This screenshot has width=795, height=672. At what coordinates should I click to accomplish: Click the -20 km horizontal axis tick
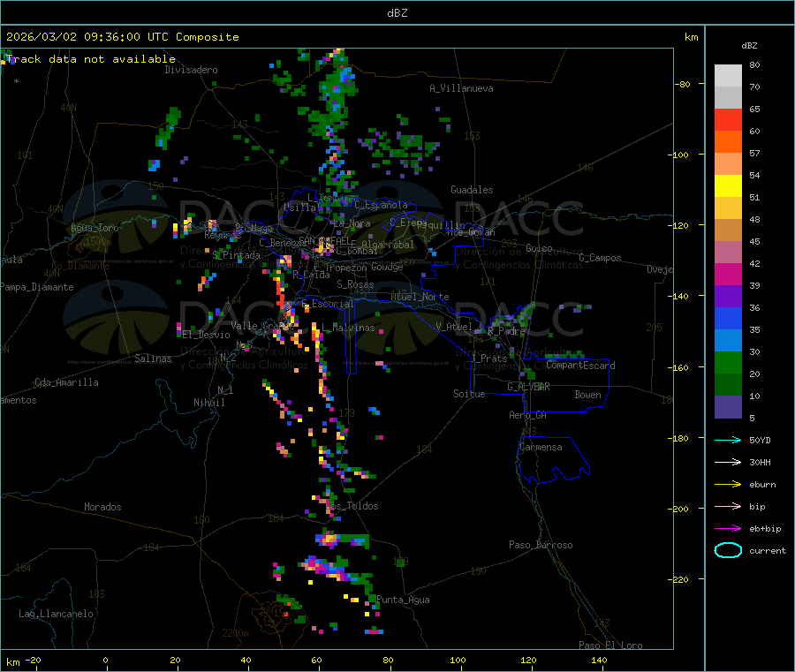point(34,661)
